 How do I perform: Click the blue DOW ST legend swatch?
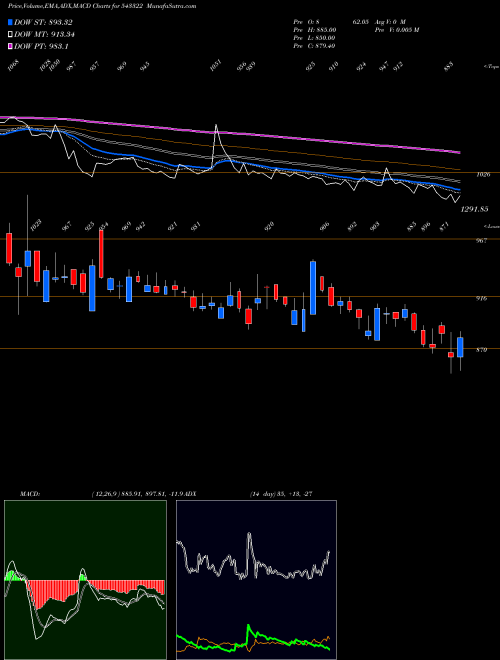point(10,23)
